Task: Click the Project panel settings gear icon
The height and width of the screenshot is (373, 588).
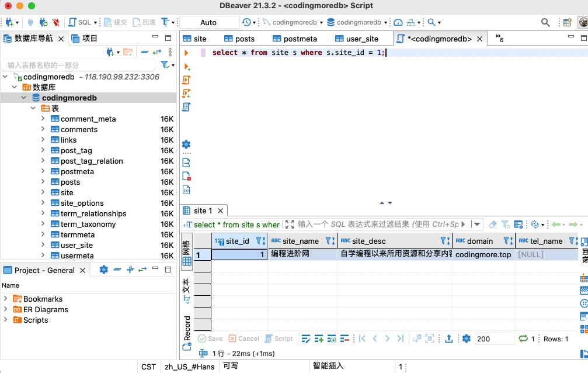Action: click(x=103, y=270)
